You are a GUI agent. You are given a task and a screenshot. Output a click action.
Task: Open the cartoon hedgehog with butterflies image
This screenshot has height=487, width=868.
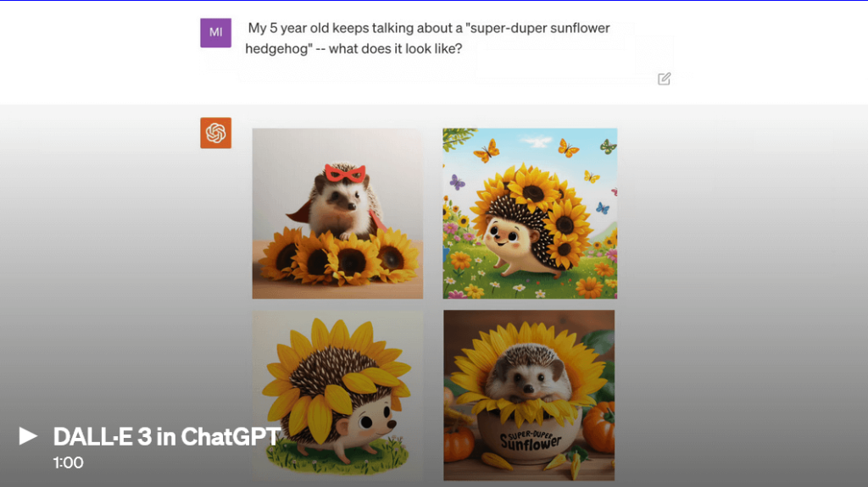click(x=530, y=213)
